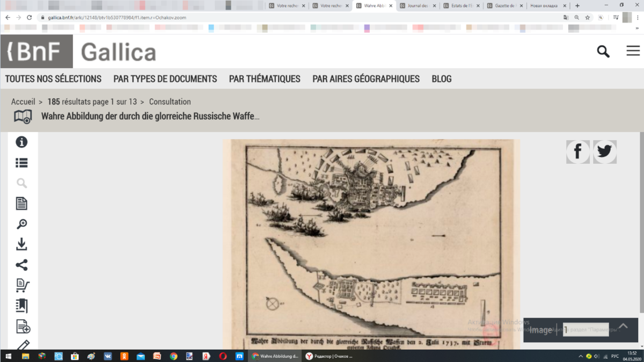This screenshot has width=644, height=362.
Task: Open the share options icon
Action: [21, 265]
